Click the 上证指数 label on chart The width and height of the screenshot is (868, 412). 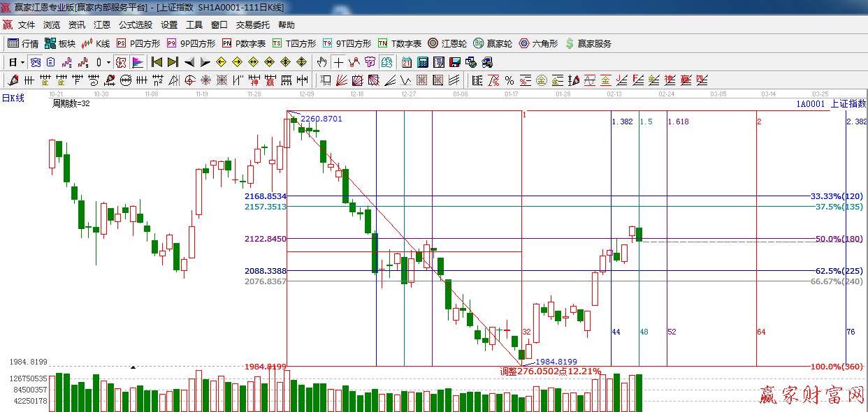coord(848,104)
